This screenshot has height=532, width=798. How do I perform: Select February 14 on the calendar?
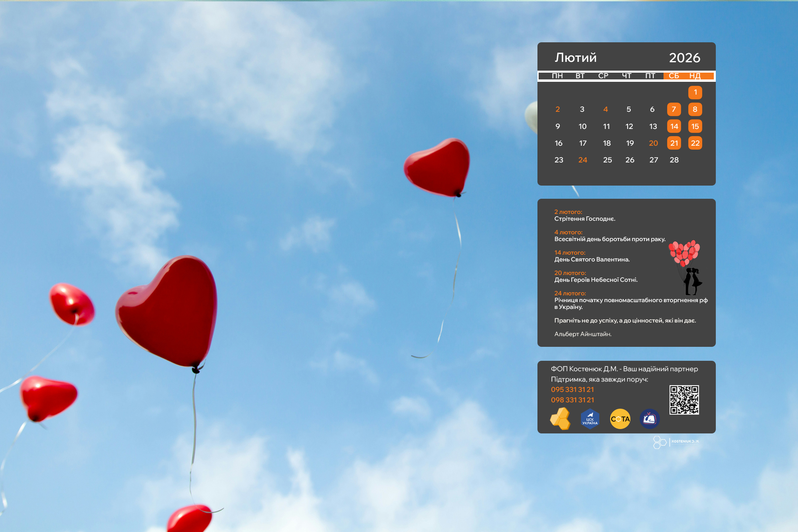tap(674, 127)
